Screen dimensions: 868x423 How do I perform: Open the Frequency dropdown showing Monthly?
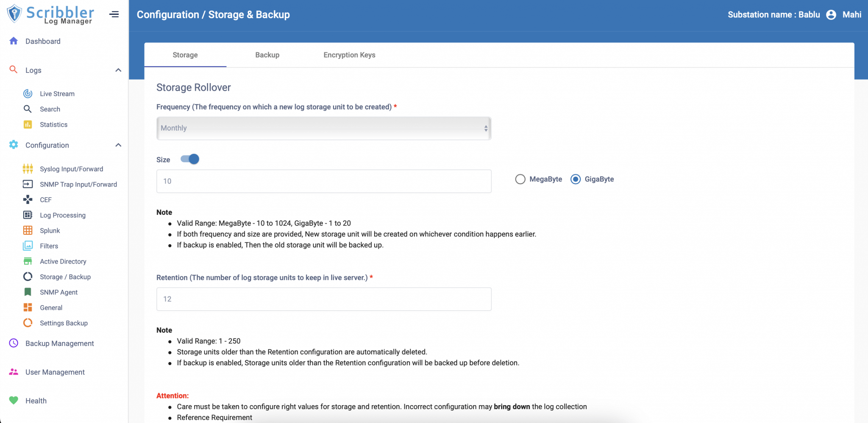(324, 128)
